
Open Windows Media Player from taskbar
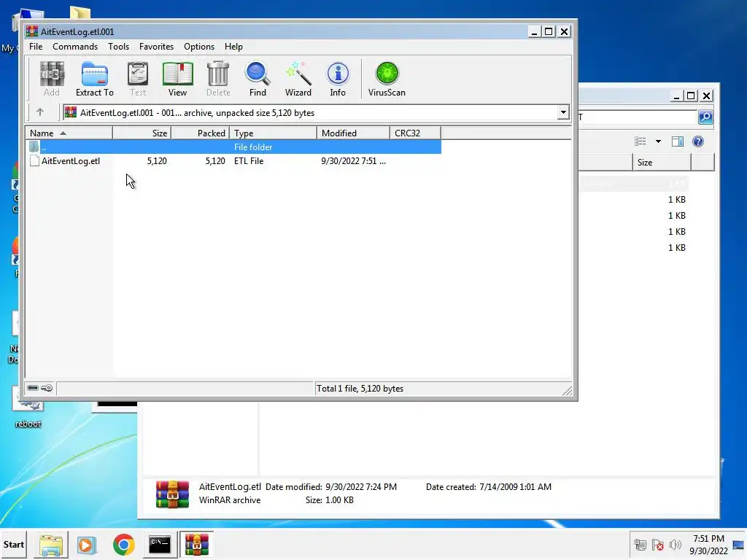[87, 545]
